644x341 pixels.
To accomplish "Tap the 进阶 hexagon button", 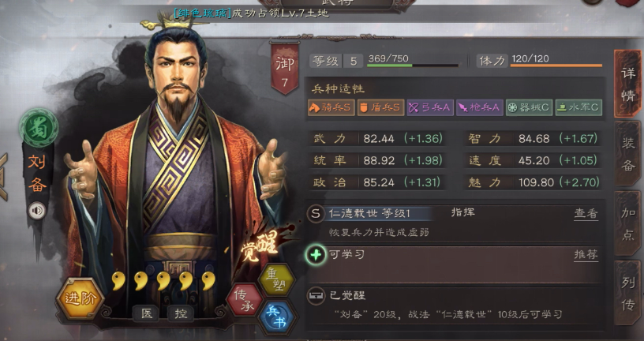I will pyautogui.click(x=80, y=298).
